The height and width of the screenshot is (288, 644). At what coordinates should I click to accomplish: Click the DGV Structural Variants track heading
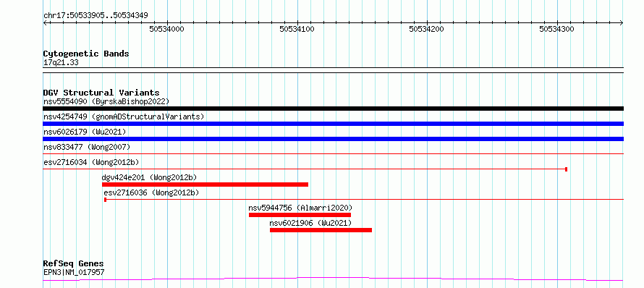point(101,93)
